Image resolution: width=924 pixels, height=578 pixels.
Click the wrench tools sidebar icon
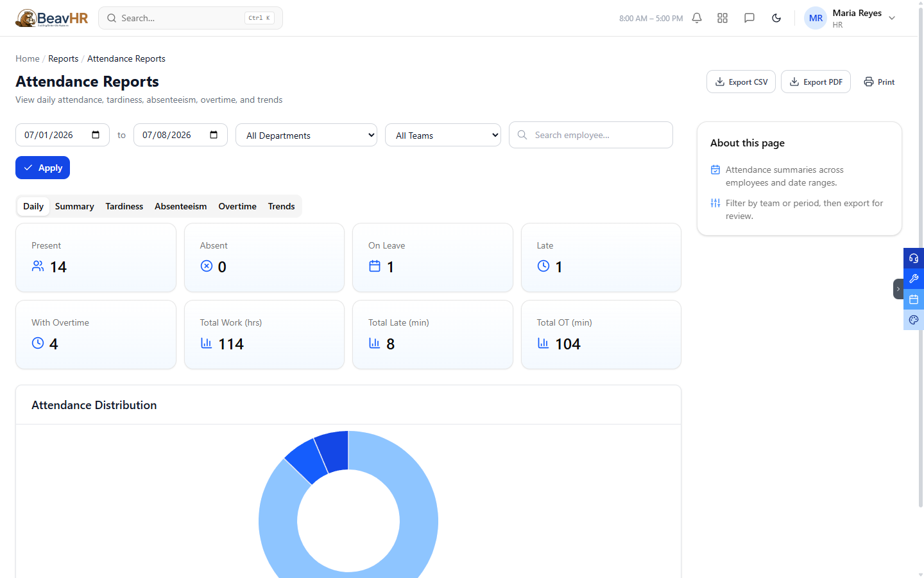click(x=914, y=279)
